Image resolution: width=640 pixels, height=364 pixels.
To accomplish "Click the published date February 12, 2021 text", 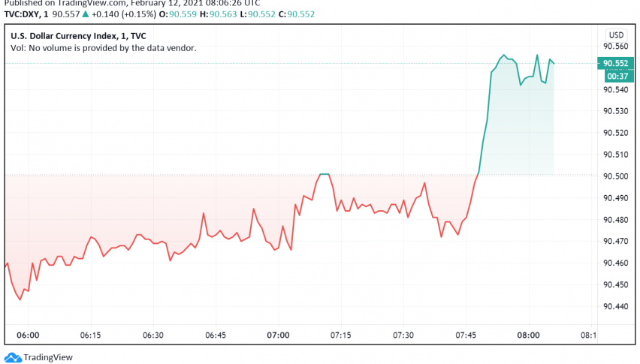I will tap(167, 3).
